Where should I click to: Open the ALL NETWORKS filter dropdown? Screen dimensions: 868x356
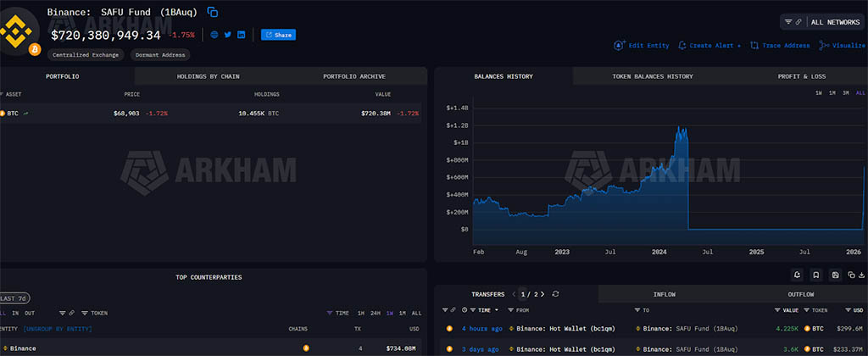[x=821, y=22]
